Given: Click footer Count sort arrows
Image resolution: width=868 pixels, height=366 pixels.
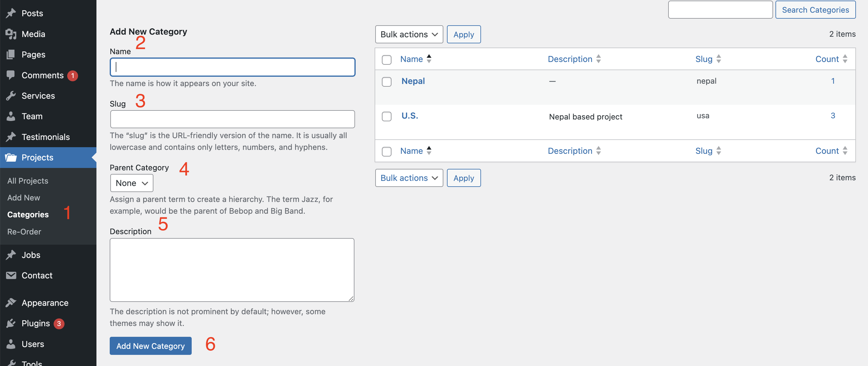Looking at the screenshot, I should click(845, 151).
